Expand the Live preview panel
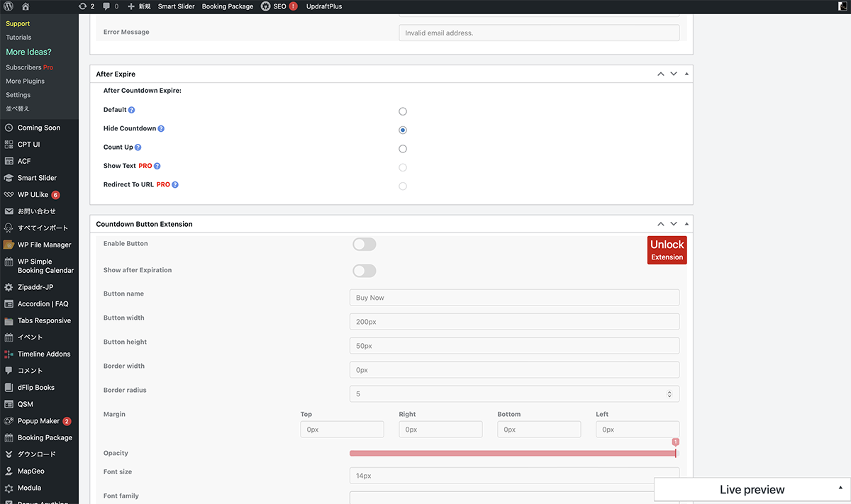 840,488
